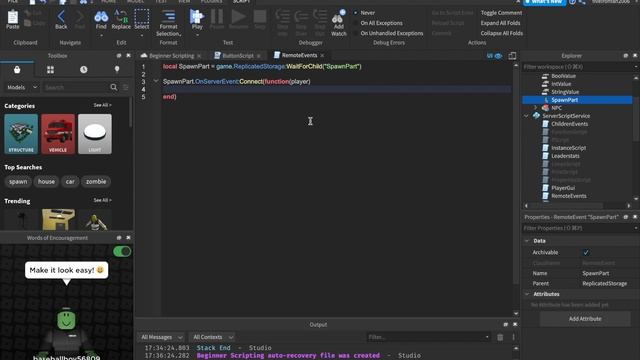The image size is (640, 360).
Task: Click Collapse All Folds
Action: pyautogui.click(x=502, y=33)
